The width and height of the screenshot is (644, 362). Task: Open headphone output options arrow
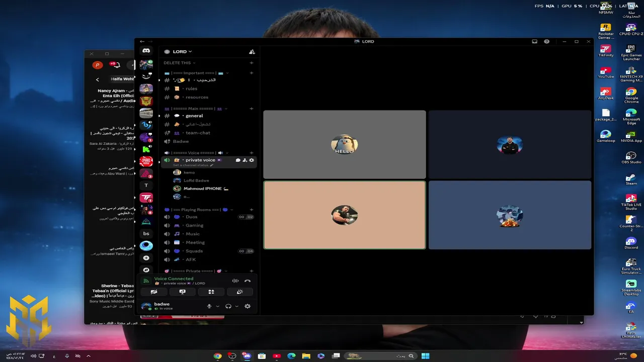pyautogui.click(x=236, y=306)
